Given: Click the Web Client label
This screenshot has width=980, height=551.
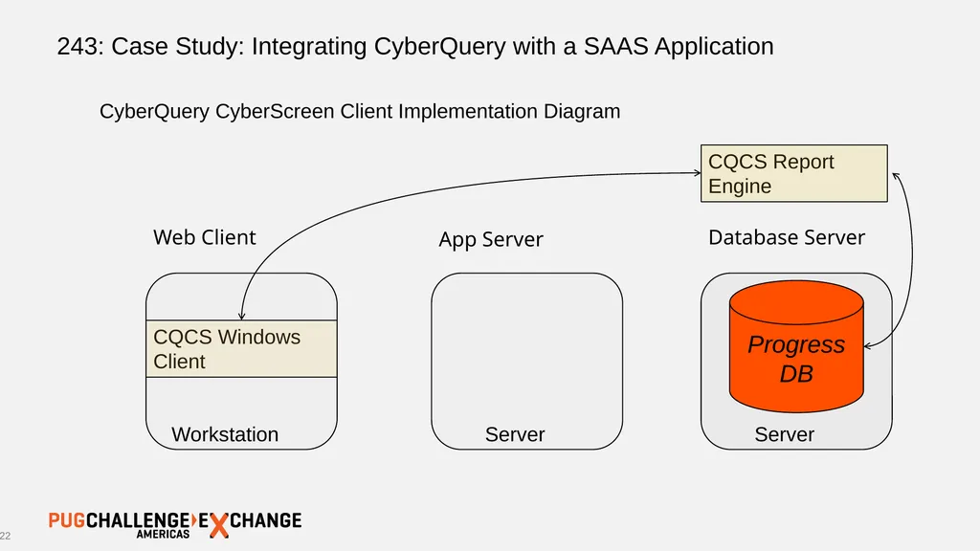Looking at the screenshot, I should click(x=205, y=237).
